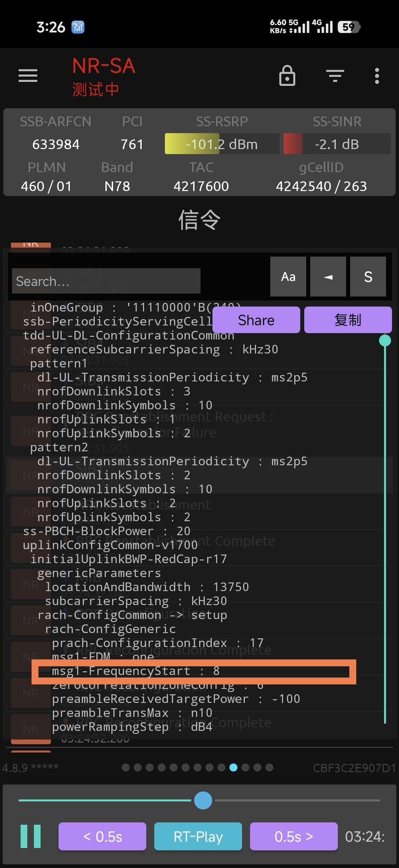
Task: Tap the 信令 section heading
Action: pyautogui.click(x=199, y=220)
